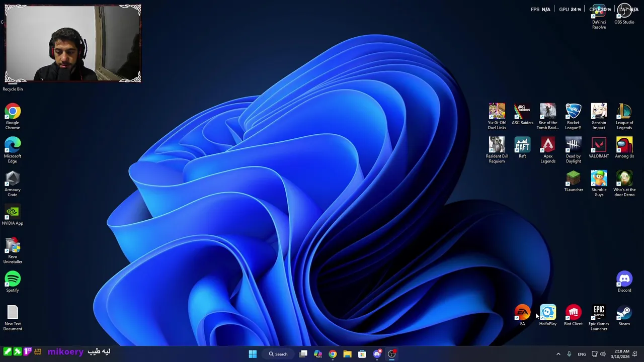This screenshot has width=644, height=362.
Task: Open the clock and date flyout
Action: tap(620, 354)
